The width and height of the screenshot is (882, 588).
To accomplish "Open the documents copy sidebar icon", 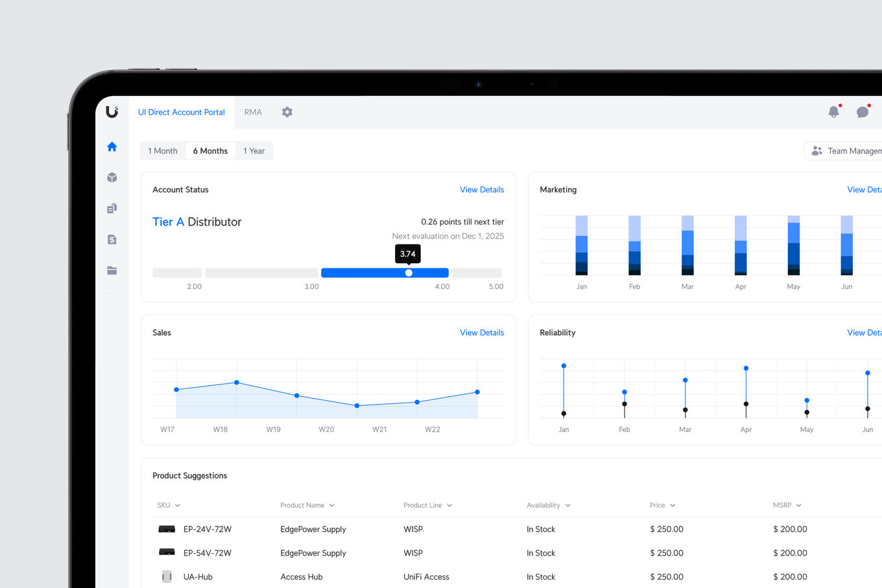I will (112, 208).
